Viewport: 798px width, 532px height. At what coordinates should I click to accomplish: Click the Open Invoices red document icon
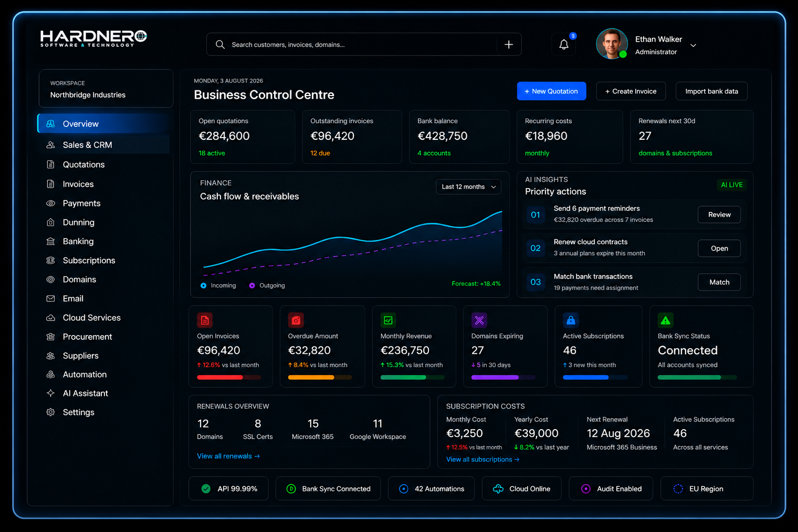point(205,321)
